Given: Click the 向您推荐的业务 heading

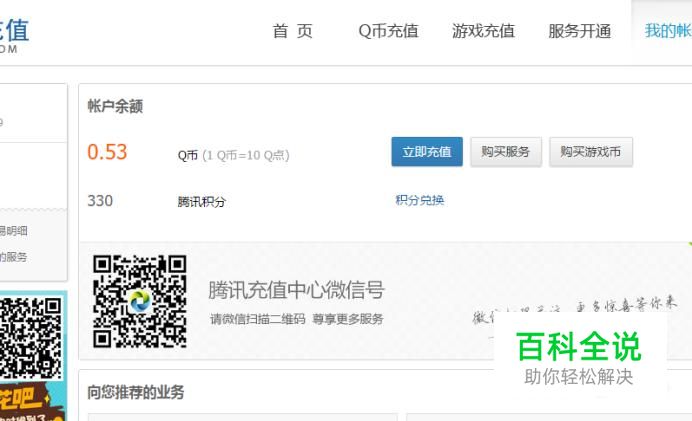Looking at the screenshot, I should [x=135, y=392].
